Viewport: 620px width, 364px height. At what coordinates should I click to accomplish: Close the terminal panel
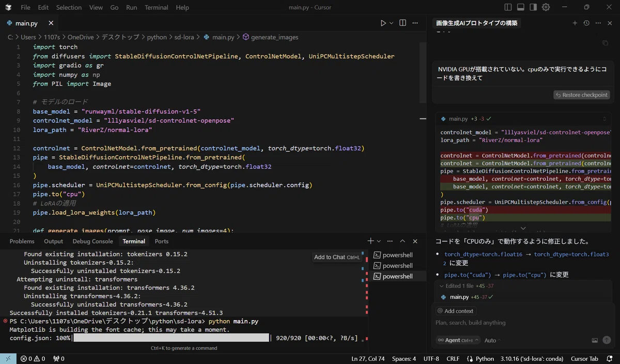[x=415, y=241]
